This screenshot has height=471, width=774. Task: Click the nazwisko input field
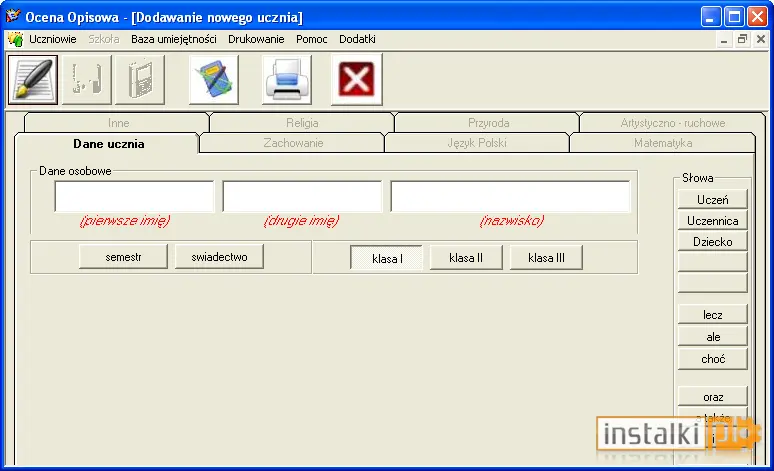click(x=510, y=196)
